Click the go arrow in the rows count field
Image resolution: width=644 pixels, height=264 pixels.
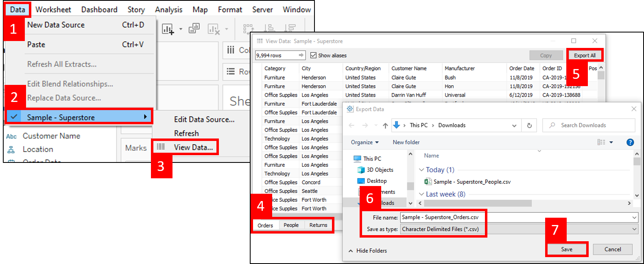pos(301,55)
